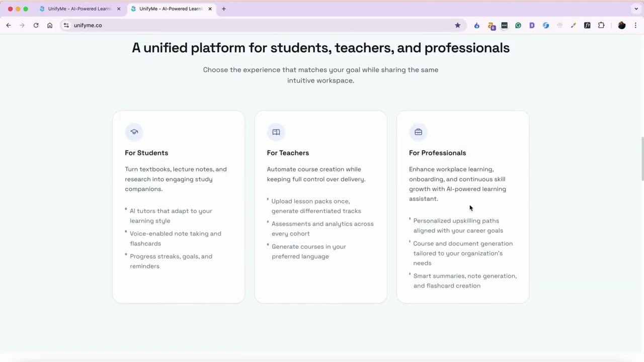The height and width of the screenshot is (362, 644).
Task: Click the blue flame extension icon
Action: coord(476,25)
